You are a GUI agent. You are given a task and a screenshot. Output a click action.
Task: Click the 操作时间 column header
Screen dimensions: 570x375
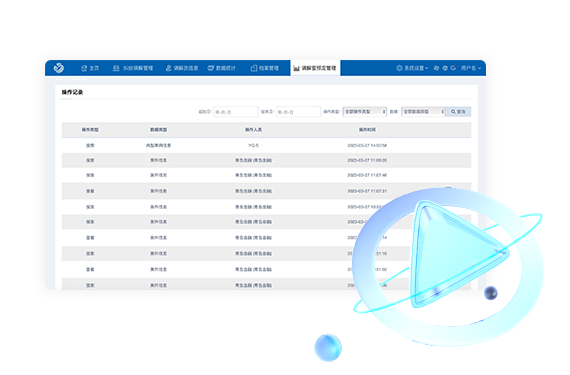tap(367, 130)
